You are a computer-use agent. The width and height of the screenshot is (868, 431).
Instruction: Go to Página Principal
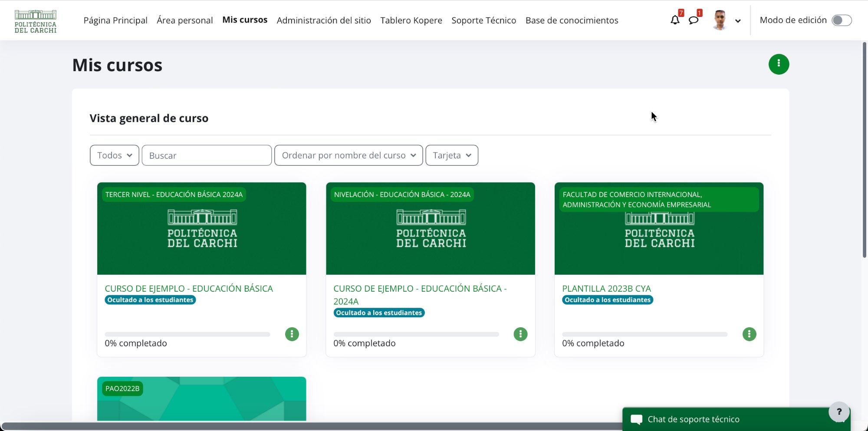click(x=115, y=20)
